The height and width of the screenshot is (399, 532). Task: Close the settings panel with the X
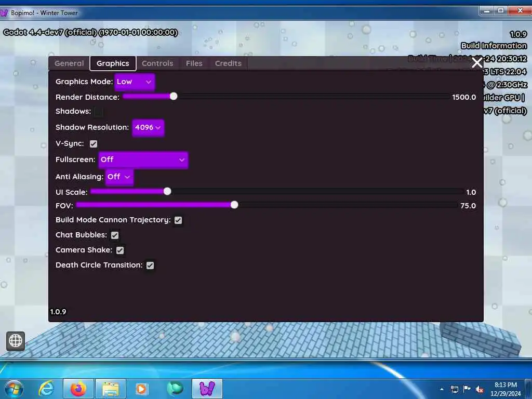point(477,63)
